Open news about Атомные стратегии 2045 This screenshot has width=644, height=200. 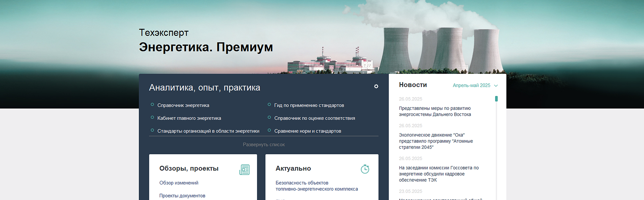pyautogui.click(x=436, y=141)
